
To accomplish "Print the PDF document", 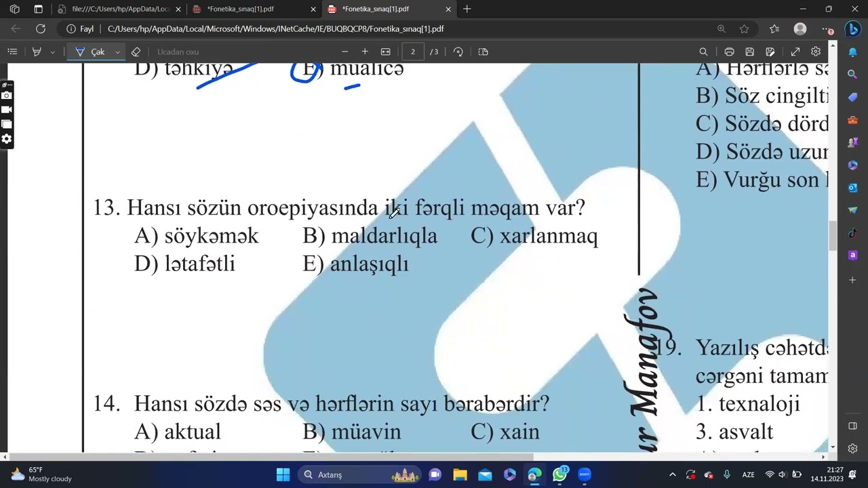I will (729, 52).
